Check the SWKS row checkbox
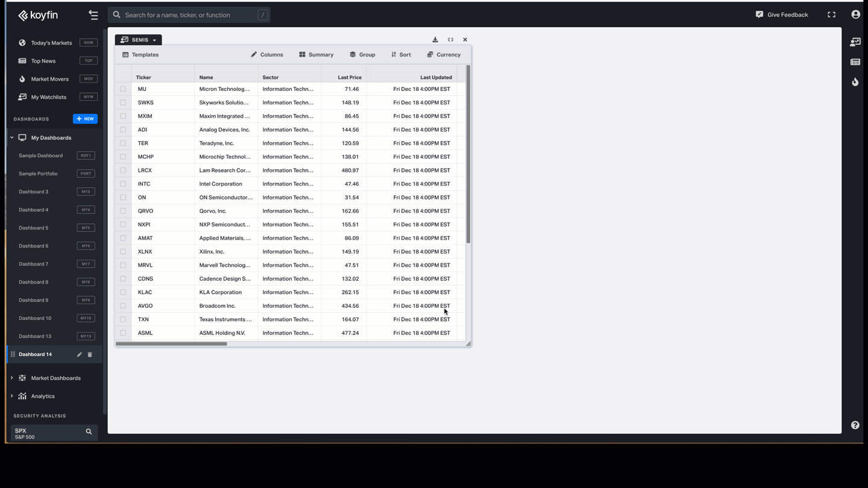868x488 pixels. click(x=123, y=102)
